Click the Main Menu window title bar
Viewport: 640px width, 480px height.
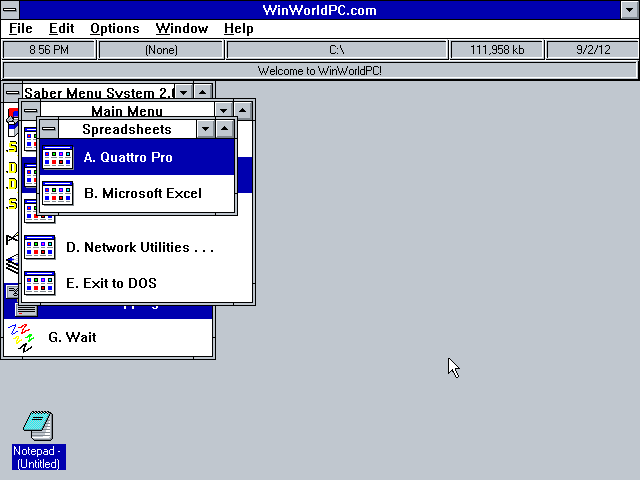[x=127, y=111]
